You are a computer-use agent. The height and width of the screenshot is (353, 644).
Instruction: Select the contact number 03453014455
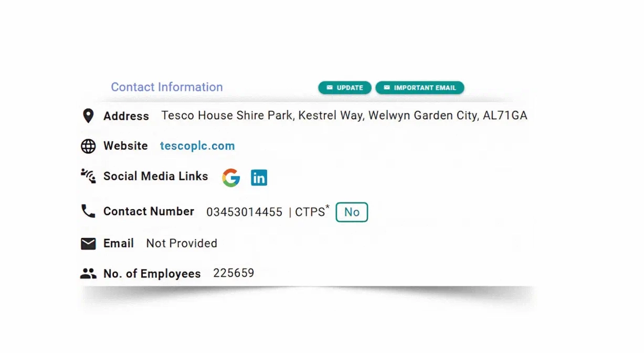click(244, 212)
